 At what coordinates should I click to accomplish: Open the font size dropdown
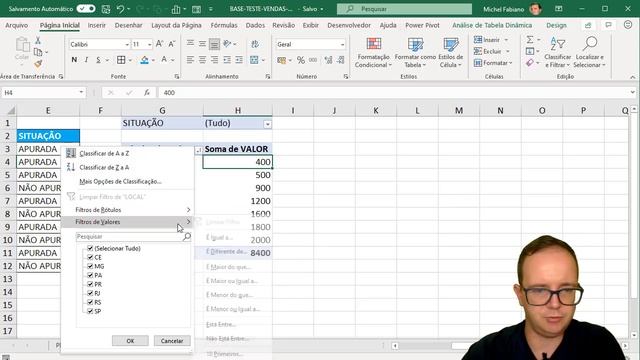click(x=149, y=44)
